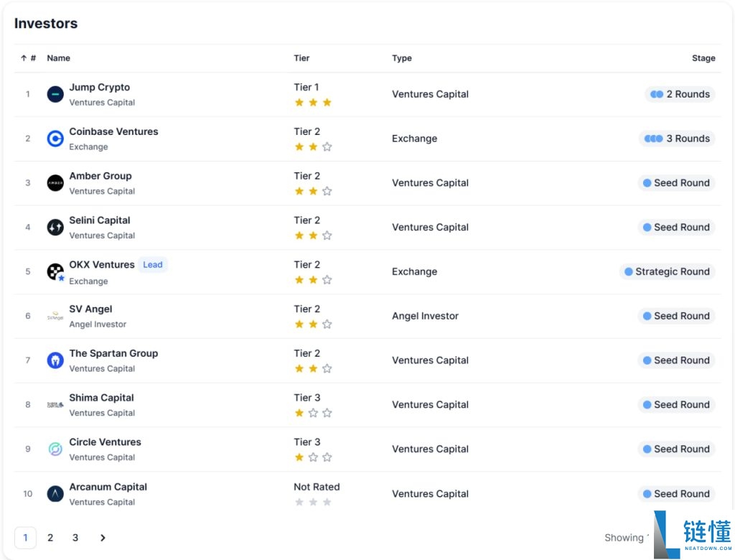Open Jump Crypto investor name link
The width and height of the screenshot is (735, 560).
pyautogui.click(x=99, y=88)
